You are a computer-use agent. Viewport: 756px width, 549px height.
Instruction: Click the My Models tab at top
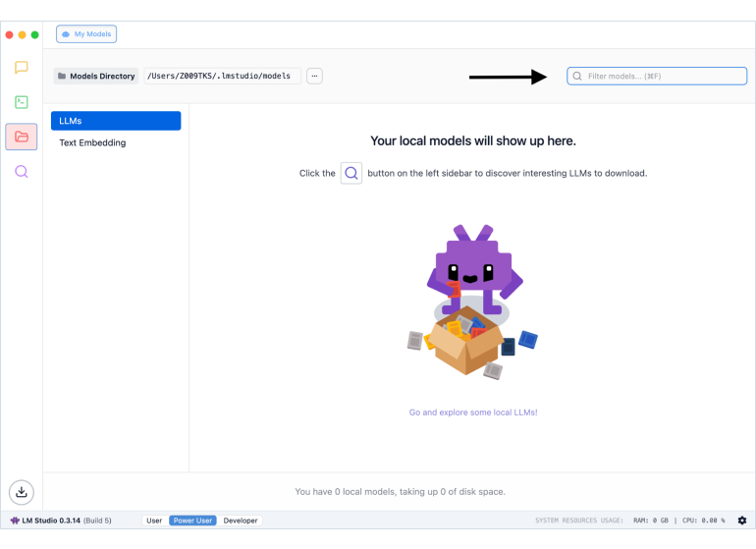[86, 34]
